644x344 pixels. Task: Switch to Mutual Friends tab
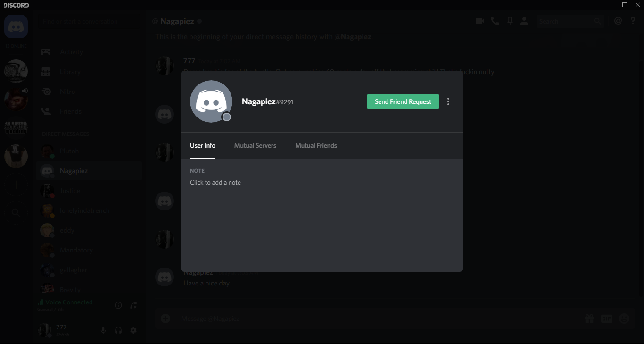click(x=316, y=145)
